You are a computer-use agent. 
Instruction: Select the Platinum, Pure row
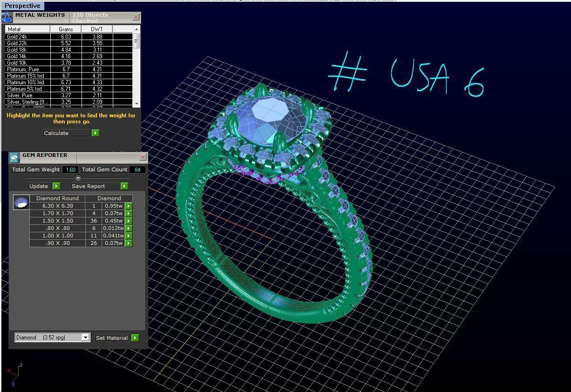coord(69,69)
